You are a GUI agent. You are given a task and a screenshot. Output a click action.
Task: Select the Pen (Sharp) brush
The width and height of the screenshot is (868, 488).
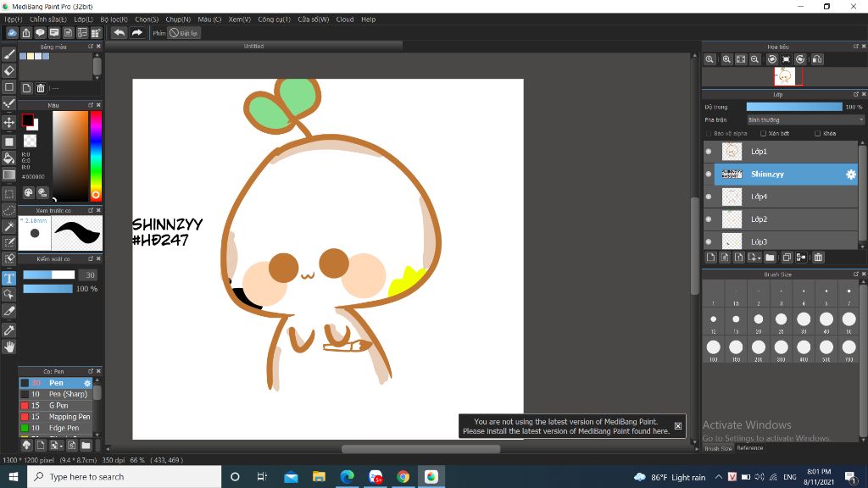pos(56,394)
